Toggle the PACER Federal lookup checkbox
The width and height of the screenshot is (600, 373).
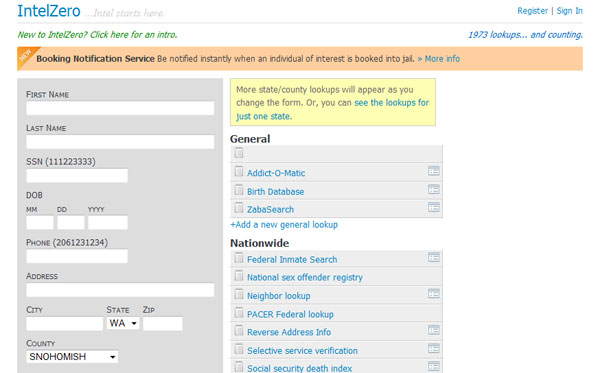tap(239, 313)
